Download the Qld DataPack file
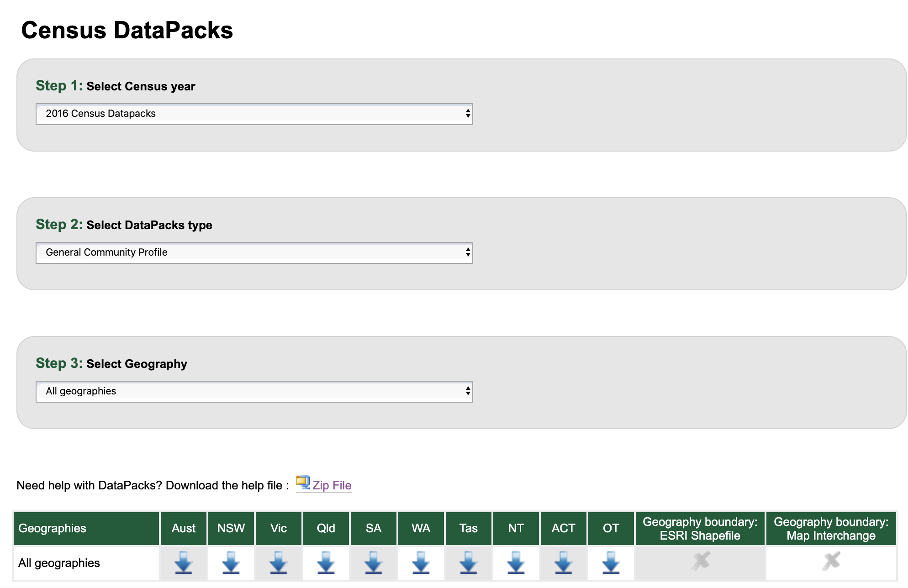Viewport: 908px width, 588px height. 326,562
